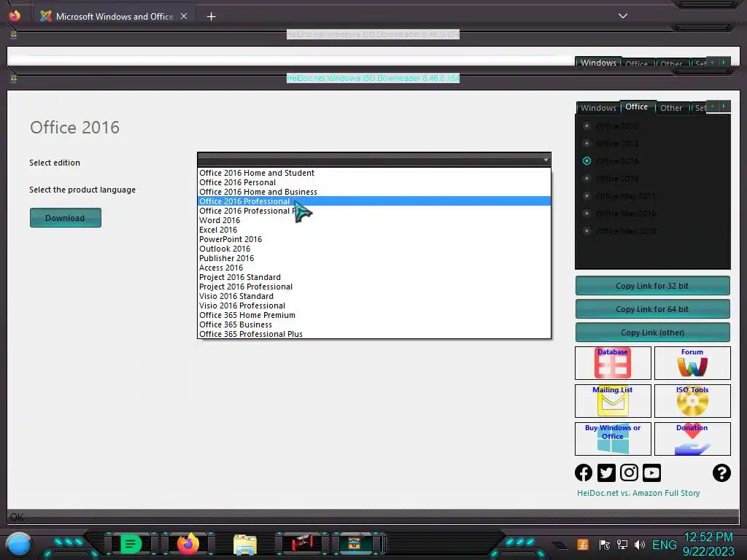Click the network tray icon
747x560 pixels.
point(622,545)
